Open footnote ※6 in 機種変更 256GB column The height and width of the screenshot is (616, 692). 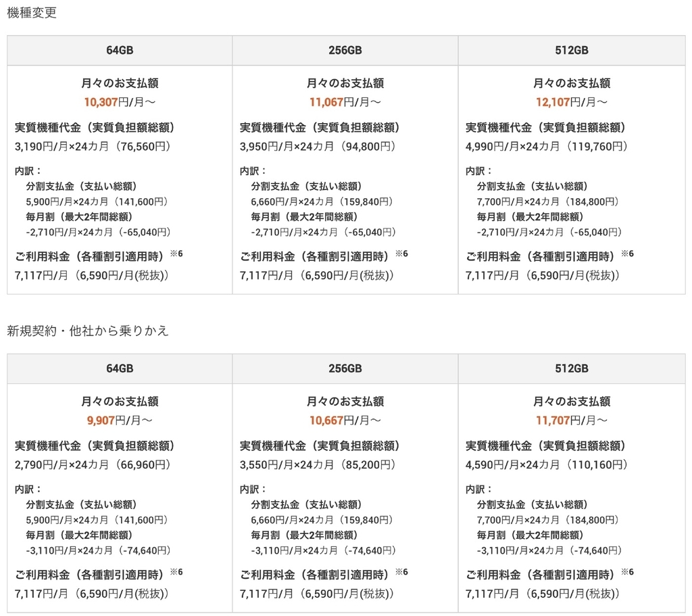pyautogui.click(x=401, y=254)
